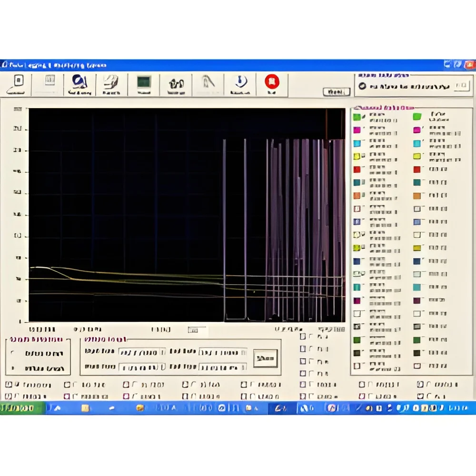476x476 pixels.
Task: Select the upper radio option in bottom-left group box
Action: tap(12, 353)
